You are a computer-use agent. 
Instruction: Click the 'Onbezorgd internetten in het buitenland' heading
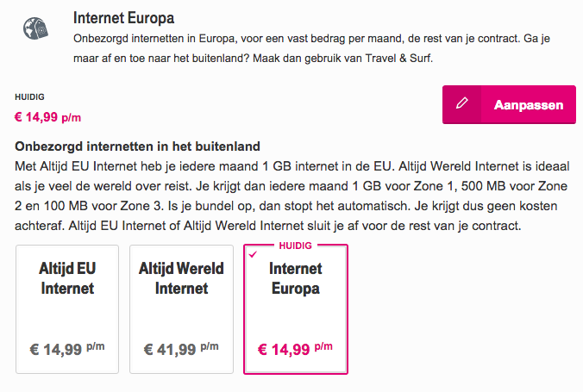coord(138,146)
